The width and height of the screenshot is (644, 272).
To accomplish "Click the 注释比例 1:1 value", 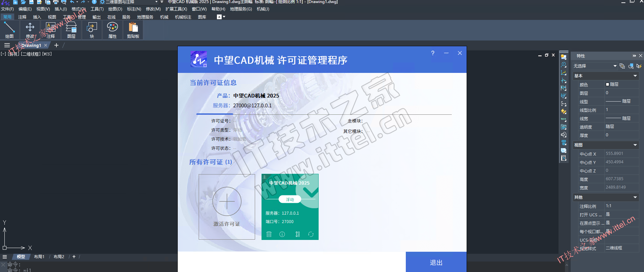I will click(x=621, y=206).
